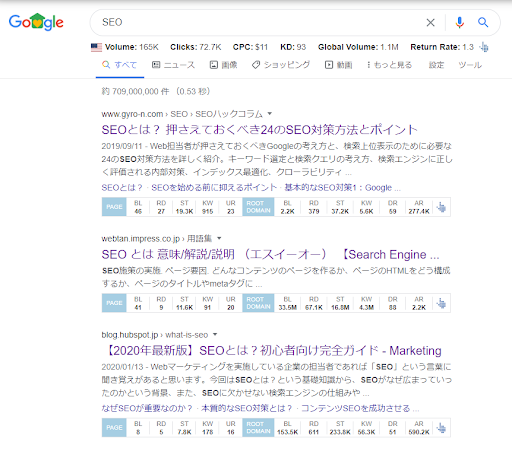
Task: Expand the もっと見る menu
Action: point(389,65)
